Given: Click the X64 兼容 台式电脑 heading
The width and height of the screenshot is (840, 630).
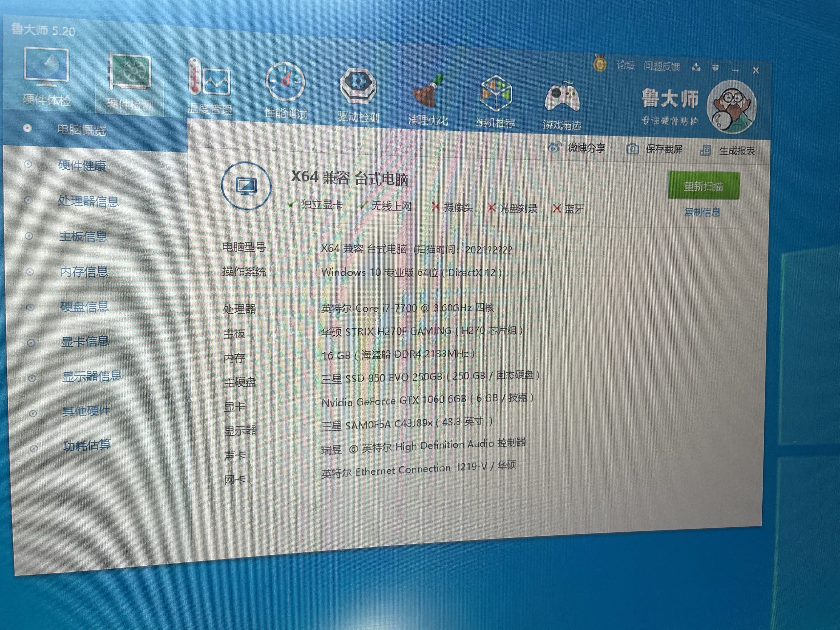Looking at the screenshot, I should (350, 178).
